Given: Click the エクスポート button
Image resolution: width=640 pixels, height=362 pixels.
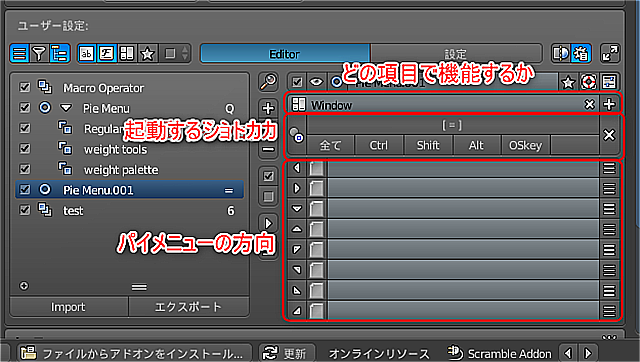Looking at the screenshot, I should point(189,307).
